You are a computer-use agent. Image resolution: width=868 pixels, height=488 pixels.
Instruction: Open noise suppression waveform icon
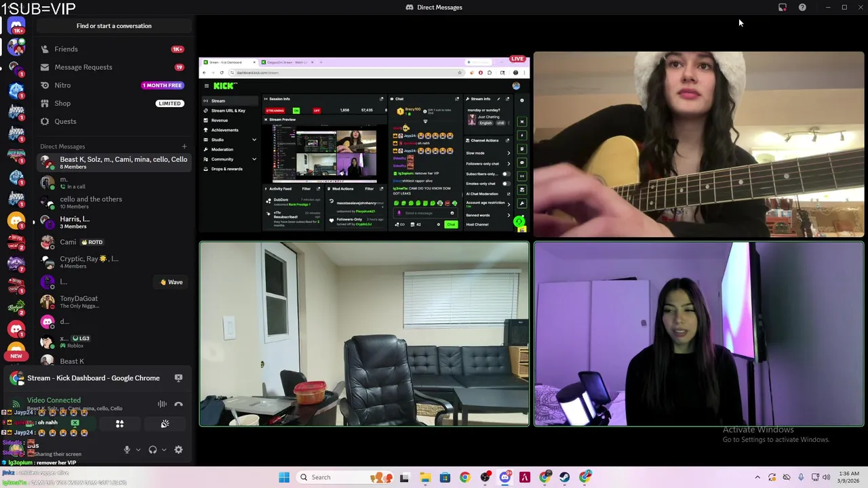click(162, 405)
